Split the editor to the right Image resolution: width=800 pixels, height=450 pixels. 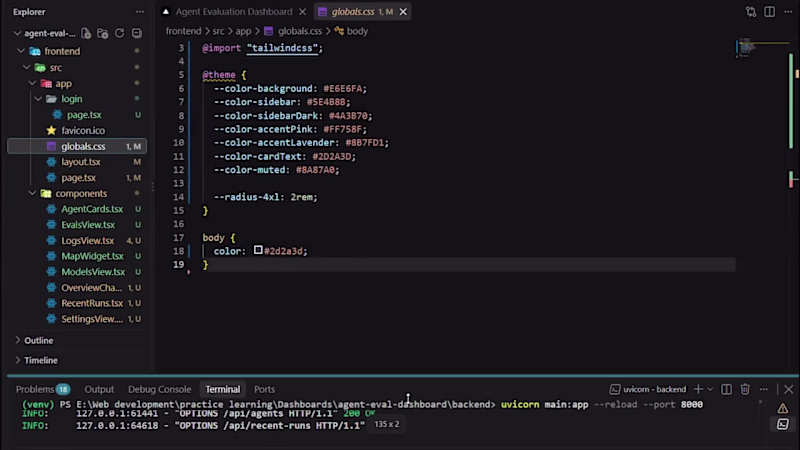click(769, 12)
